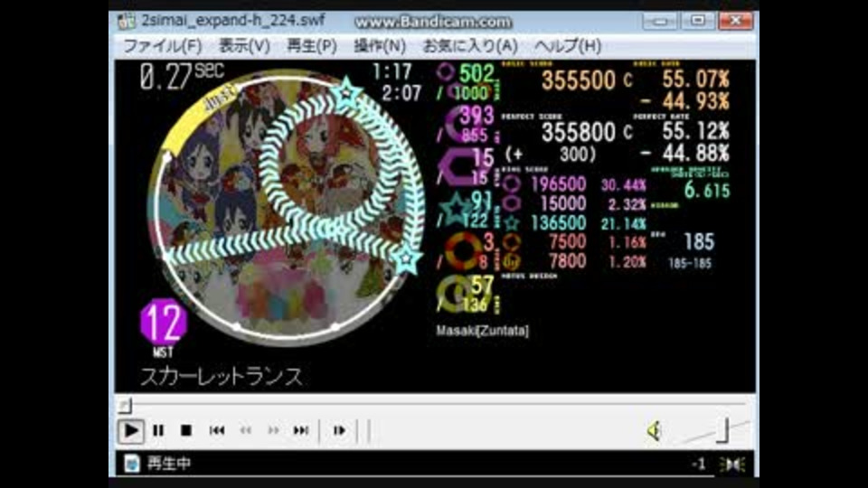Image resolution: width=868 pixels, height=488 pixels.
Task: Click the break note icon beside 3
Action: pos(463,251)
